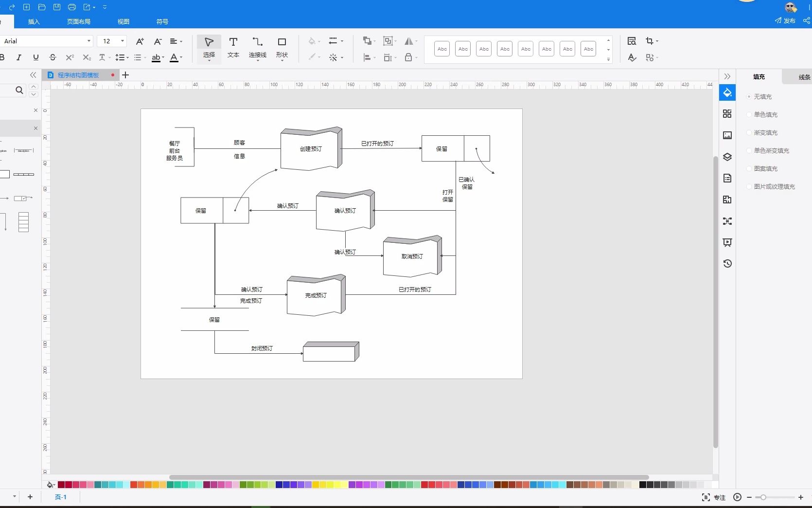The height and width of the screenshot is (508, 812).
Task: Expand the style gallery more arrow
Action: [608, 59]
